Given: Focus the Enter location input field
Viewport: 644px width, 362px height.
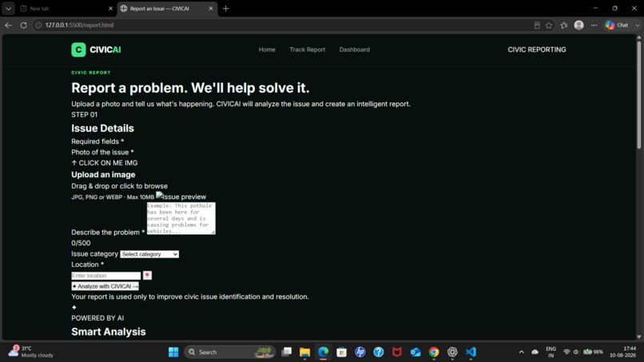Looking at the screenshot, I should tap(106, 276).
